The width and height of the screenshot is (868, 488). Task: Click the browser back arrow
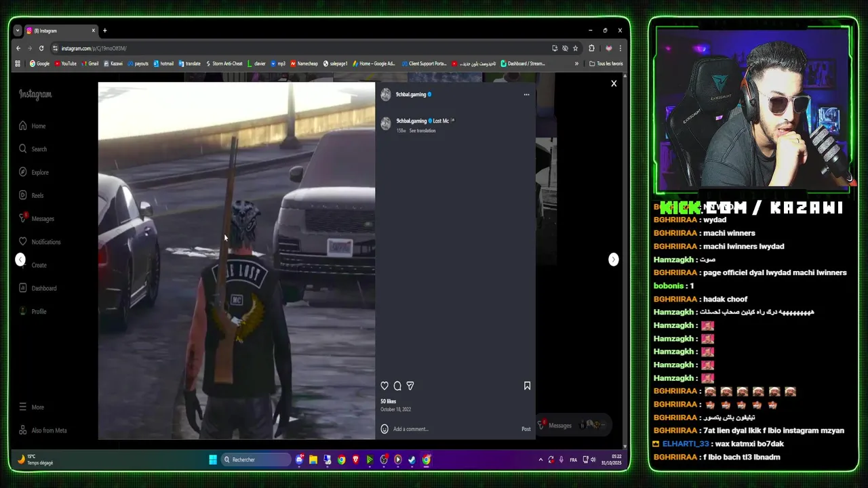[18, 48]
